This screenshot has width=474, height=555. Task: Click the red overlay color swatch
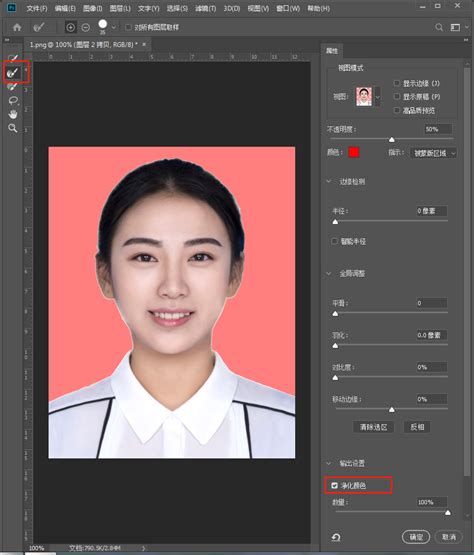coord(354,152)
